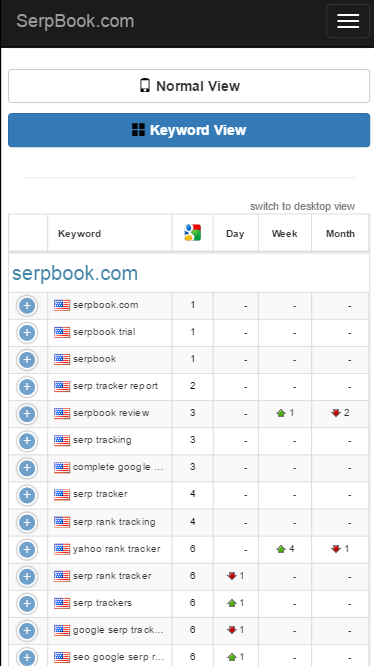Click the US flag beside serp tracking
The image size is (374, 666).
click(62, 440)
